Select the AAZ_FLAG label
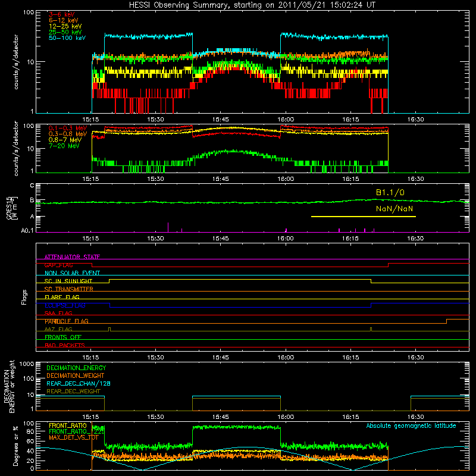Viewport: 476px width, 476px height. click(58, 329)
